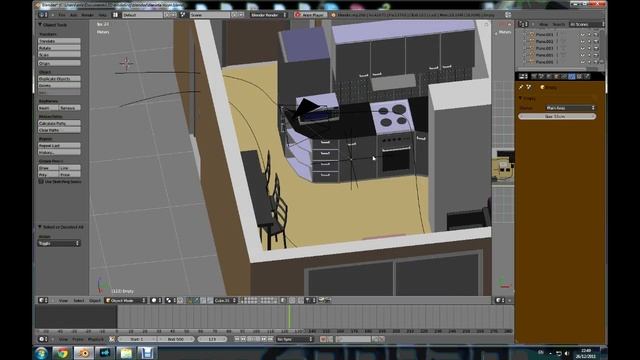Screen dimensions: 640x360
Task: Click the current frame 123 field
Action: pos(213,339)
